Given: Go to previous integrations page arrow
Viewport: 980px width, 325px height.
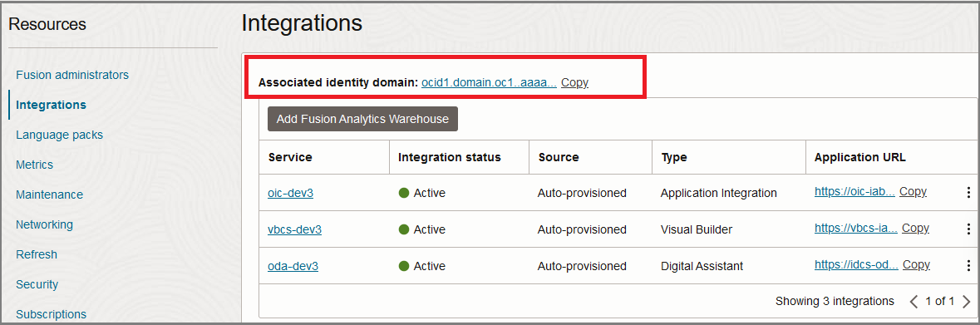Looking at the screenshot, I should click(x=914, y=301).
